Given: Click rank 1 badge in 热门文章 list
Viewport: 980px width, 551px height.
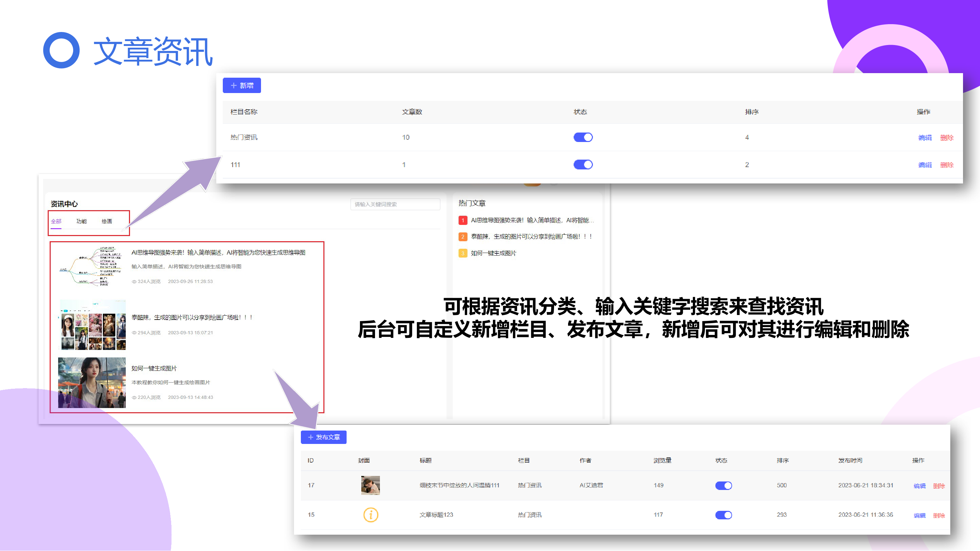Looking at the screenshot, I should coord(463,221).
